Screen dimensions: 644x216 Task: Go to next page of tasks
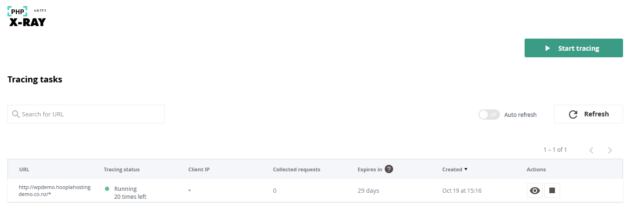tap(610, 150)
